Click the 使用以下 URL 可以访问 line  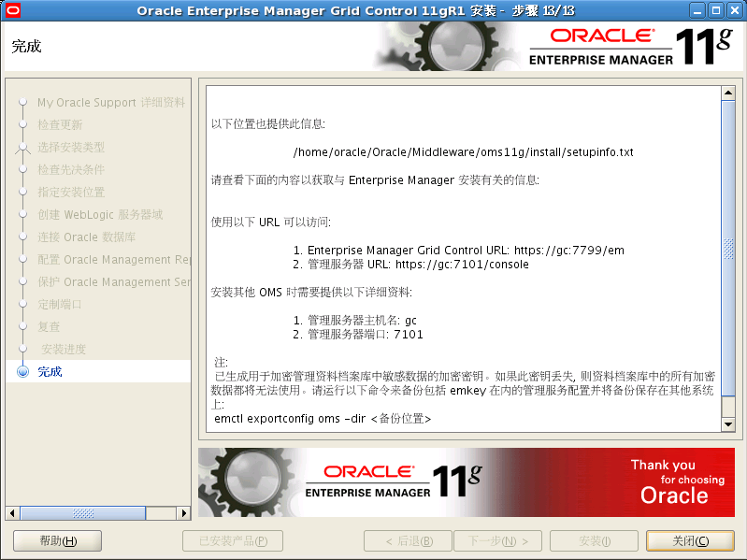click(271, 223)
